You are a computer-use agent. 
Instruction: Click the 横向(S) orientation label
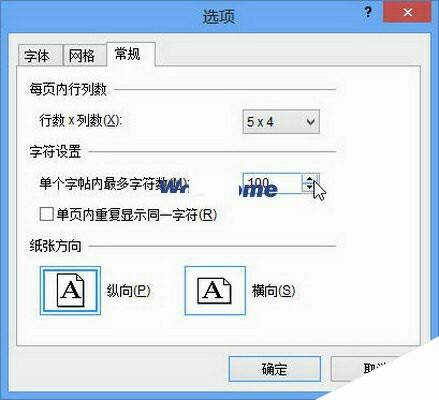point(273,291)
